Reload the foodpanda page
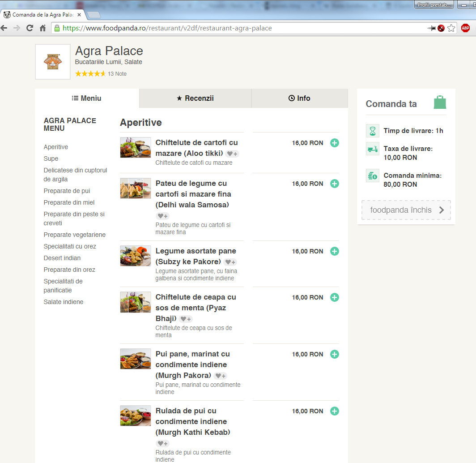Viewport: 476px width, 463px height. tap(30, 28)
